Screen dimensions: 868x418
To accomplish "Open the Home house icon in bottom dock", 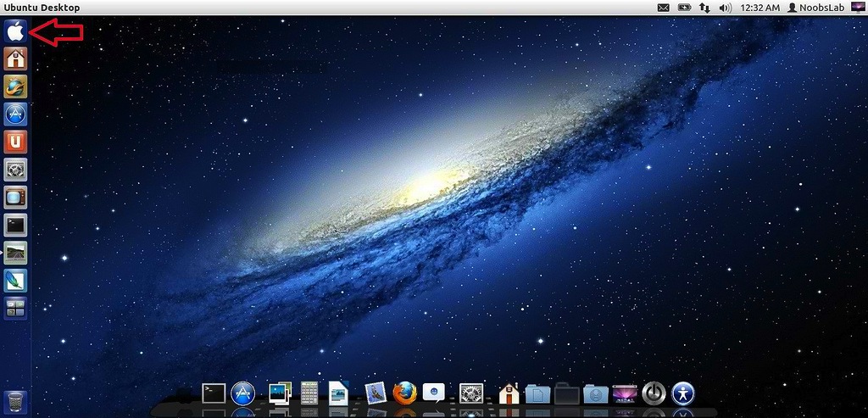I will 509,393.
